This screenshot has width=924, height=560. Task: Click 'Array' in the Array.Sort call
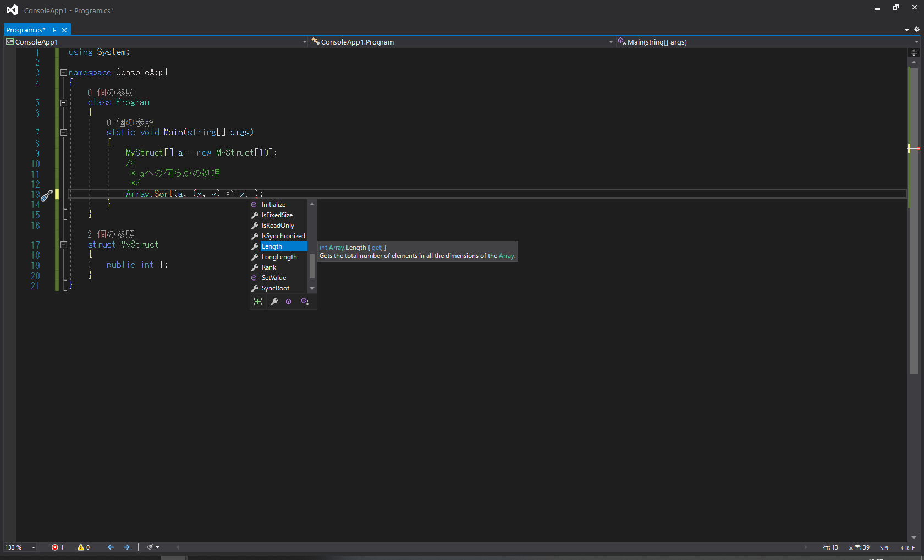(x=137, y=194)
